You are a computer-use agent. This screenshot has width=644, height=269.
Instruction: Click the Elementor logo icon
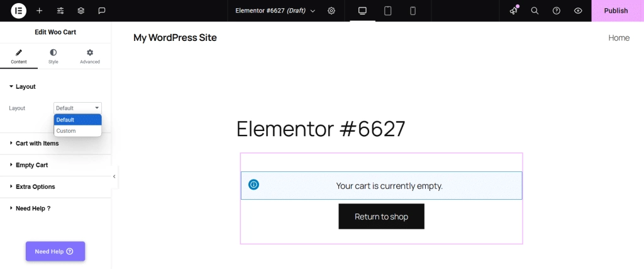19,11
